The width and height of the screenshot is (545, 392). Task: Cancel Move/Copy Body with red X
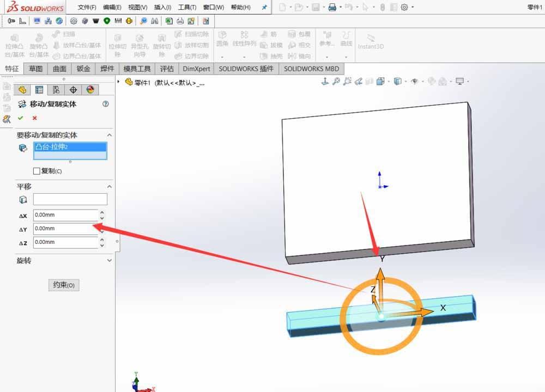click(x=34, y=118)
